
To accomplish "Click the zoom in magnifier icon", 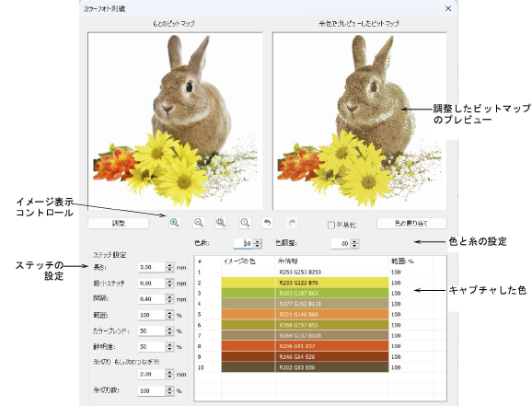I will (x=175, y=223).
